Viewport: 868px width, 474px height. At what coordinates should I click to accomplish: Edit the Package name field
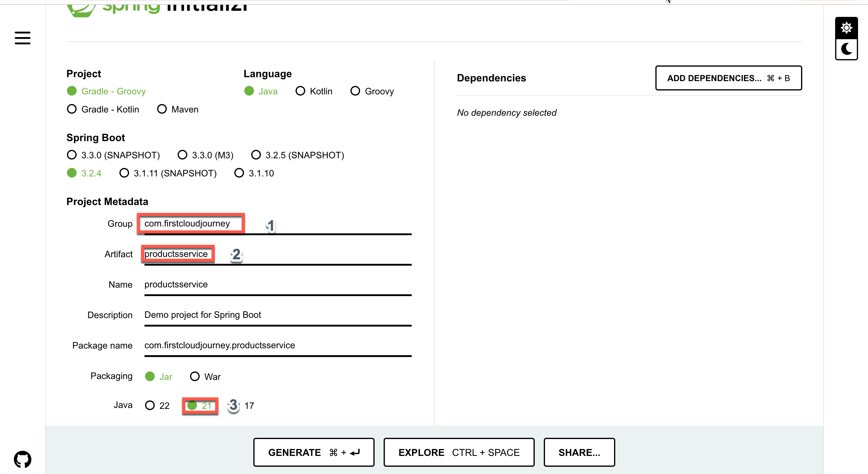[x=278, y=345]
